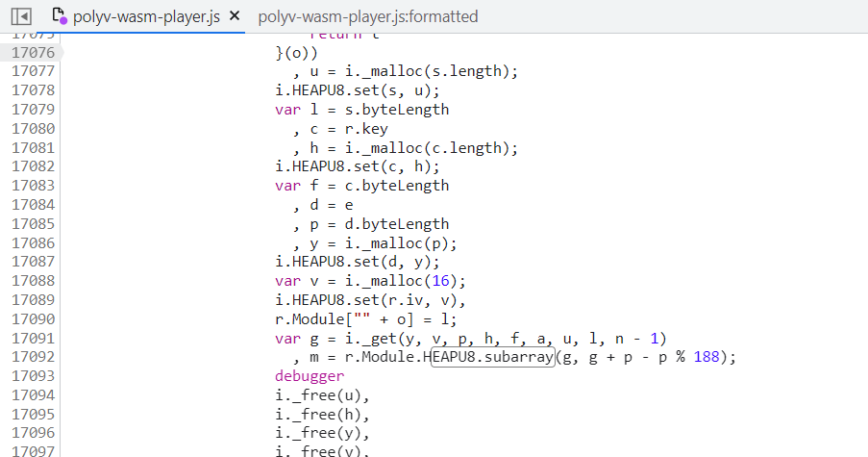868x457 pixels.
Task: Click line number 17094 in gutter
Action: pyautogui.click(x=34, y=395)
